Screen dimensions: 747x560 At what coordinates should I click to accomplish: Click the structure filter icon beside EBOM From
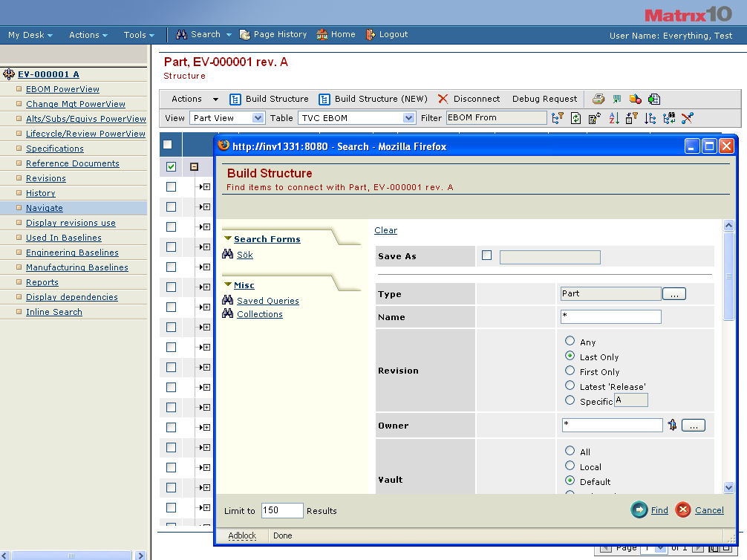point(557,118)
